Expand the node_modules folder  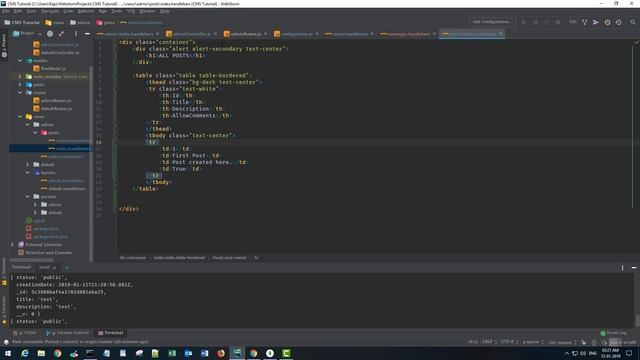[x=20, y=76]
